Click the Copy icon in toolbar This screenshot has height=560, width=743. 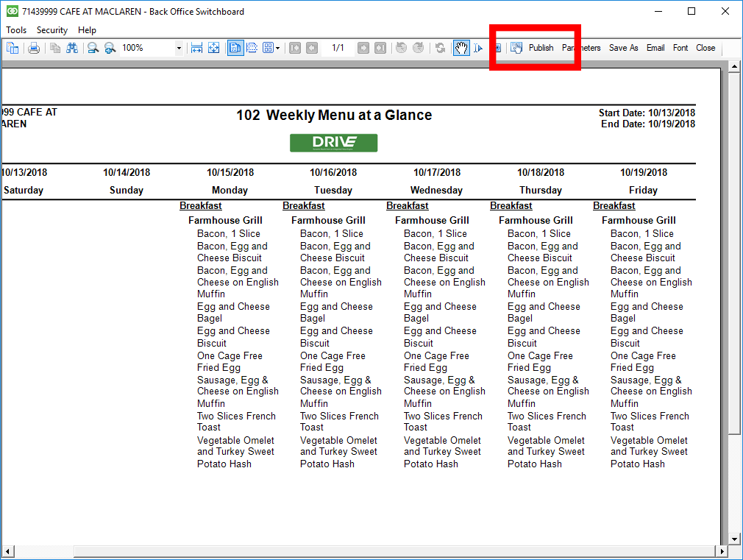pos(55,48)
